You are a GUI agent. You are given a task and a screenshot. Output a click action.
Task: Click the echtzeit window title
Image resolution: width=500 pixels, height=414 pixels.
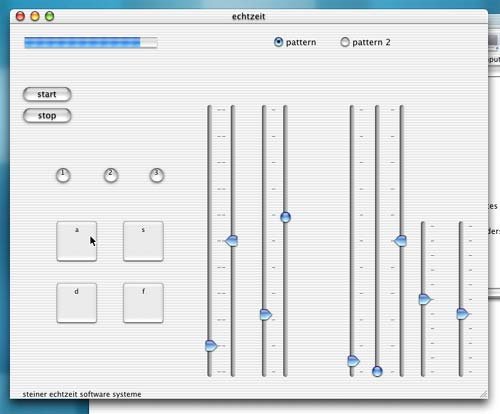[249, 16]
